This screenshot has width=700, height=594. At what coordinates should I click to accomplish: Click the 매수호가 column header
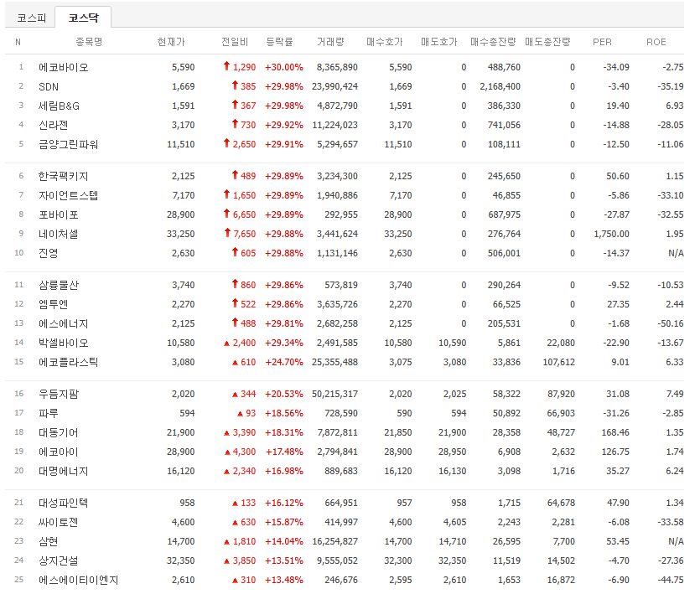click(x=385, y=42)
